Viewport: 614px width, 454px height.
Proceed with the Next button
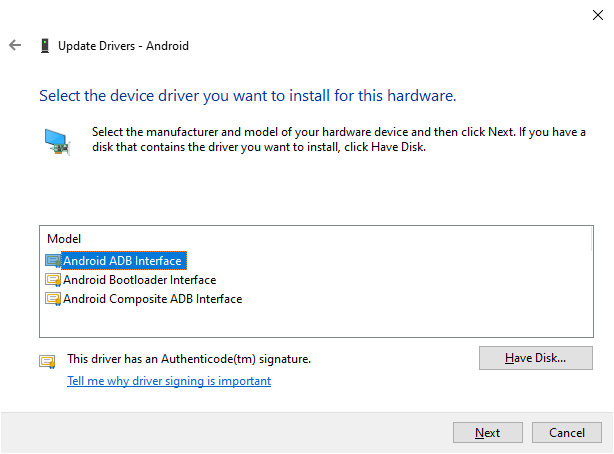click(488, 432)
